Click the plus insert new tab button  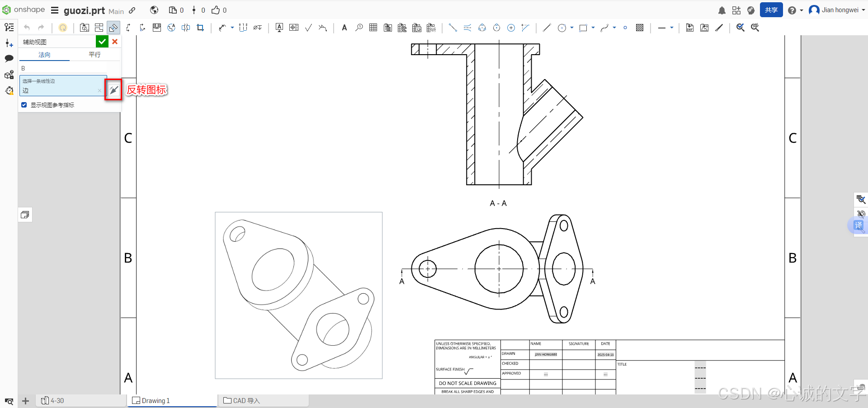(26, 401)
